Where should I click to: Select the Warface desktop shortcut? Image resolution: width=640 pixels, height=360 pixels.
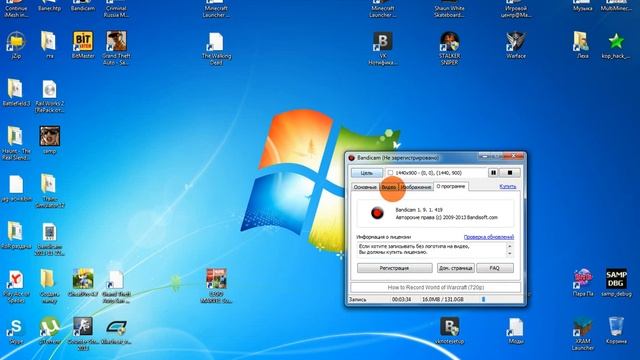click(x=516, y=45)
